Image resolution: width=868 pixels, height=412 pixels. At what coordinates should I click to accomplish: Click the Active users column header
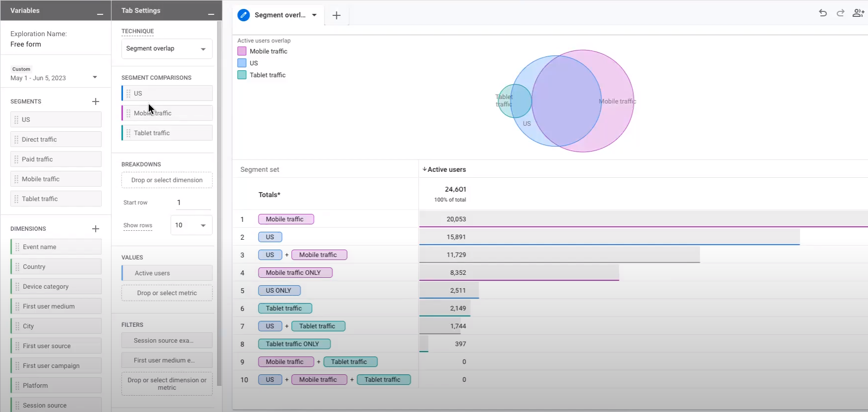tap(446, 169)
